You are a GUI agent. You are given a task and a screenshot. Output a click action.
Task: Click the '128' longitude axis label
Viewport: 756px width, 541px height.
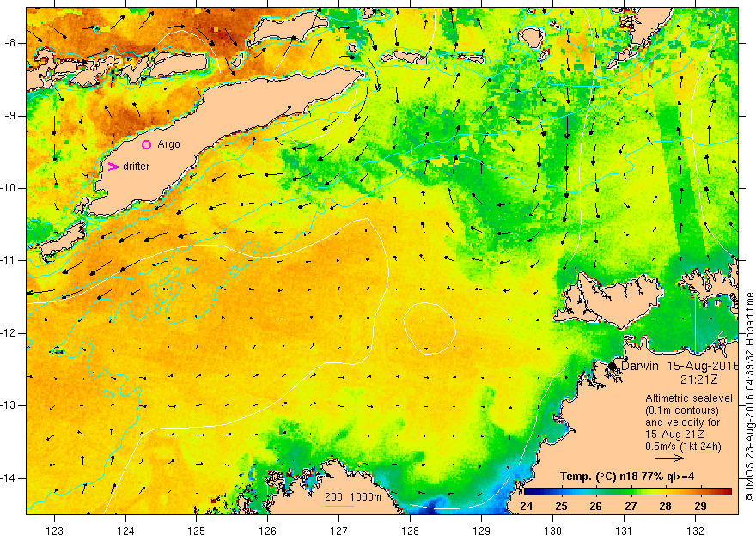[411, 531]
